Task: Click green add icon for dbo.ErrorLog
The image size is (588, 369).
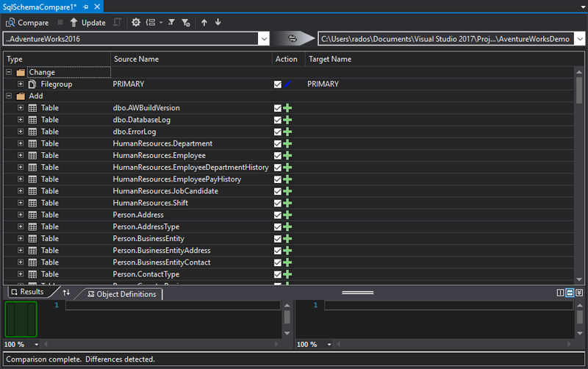Action: pyautogui.click(x=287, y=132)
